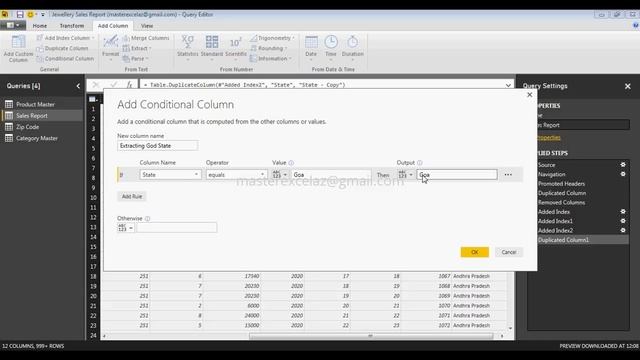Open the Date column tool

point(311,48)
